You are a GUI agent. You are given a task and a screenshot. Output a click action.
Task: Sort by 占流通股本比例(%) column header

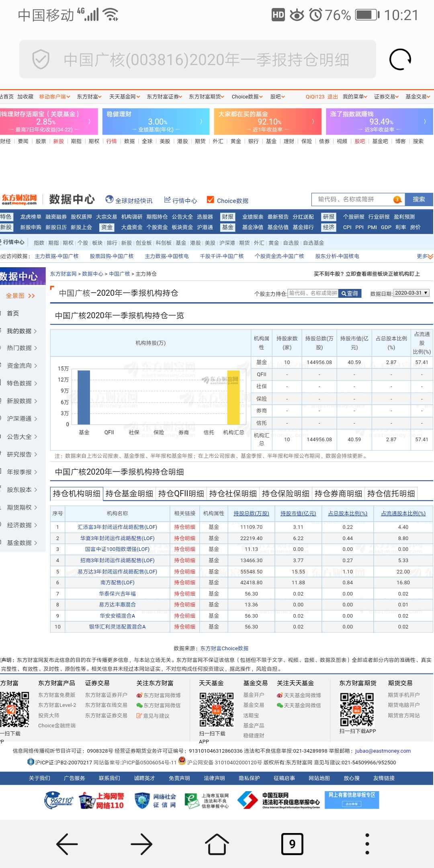(x=403, y=514)
